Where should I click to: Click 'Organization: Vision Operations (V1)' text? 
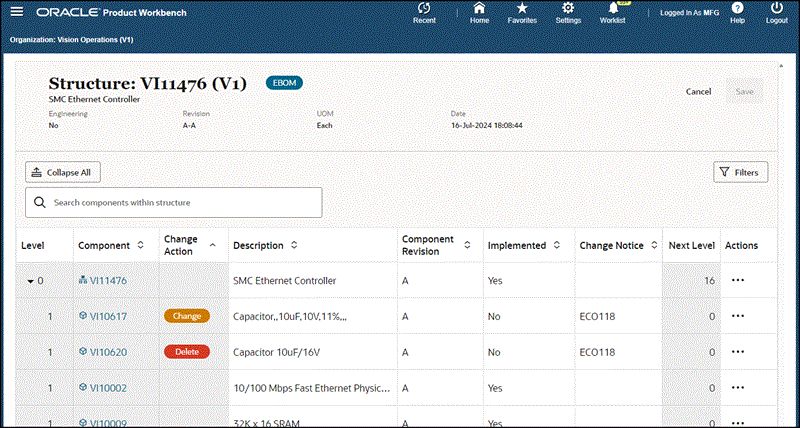click(71, 39)
